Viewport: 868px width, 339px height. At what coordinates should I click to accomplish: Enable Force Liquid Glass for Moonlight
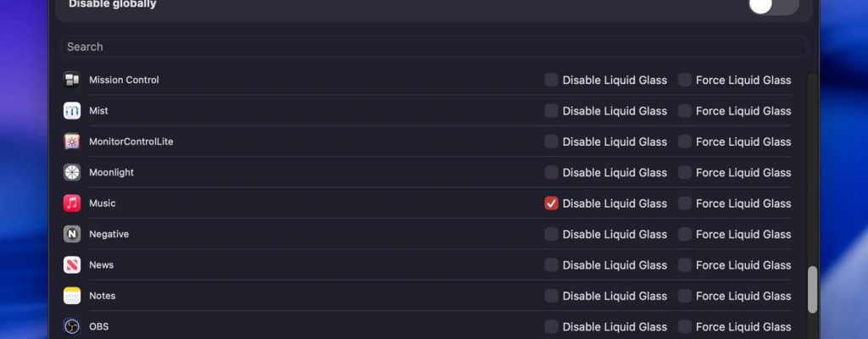685,172
